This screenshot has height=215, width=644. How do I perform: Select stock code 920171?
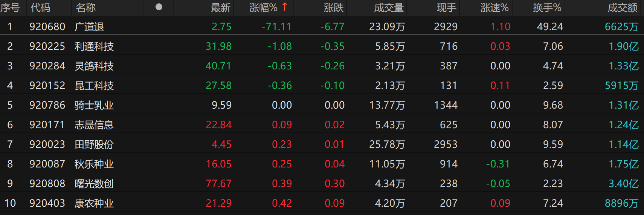pyautogui.click(x=47, y=125)
